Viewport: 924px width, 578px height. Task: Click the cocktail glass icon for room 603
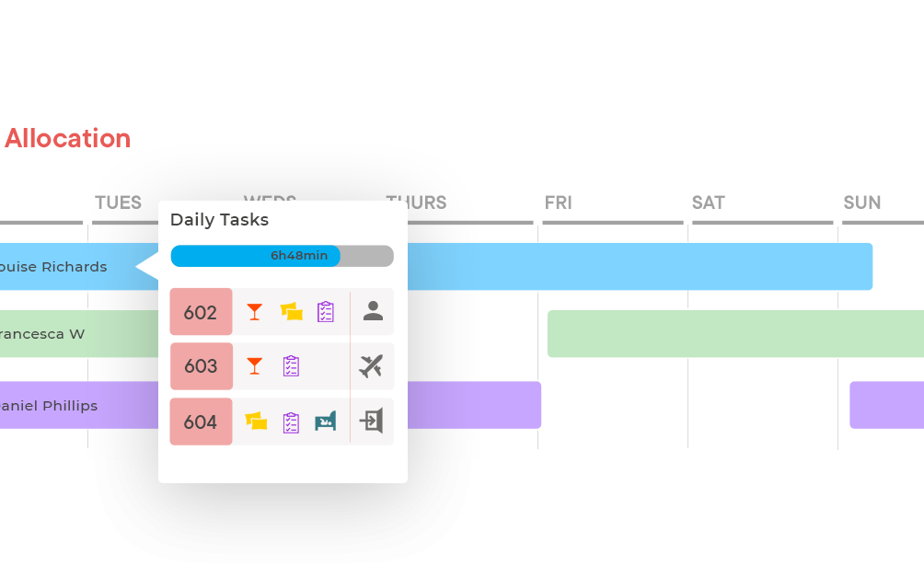255,366
